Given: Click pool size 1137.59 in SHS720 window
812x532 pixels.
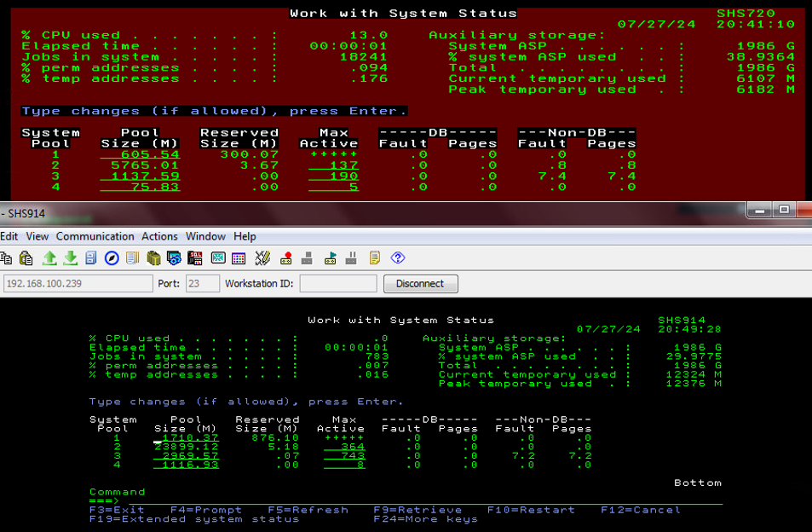Looking at the screenshot, I should click(x=141, y=176).
